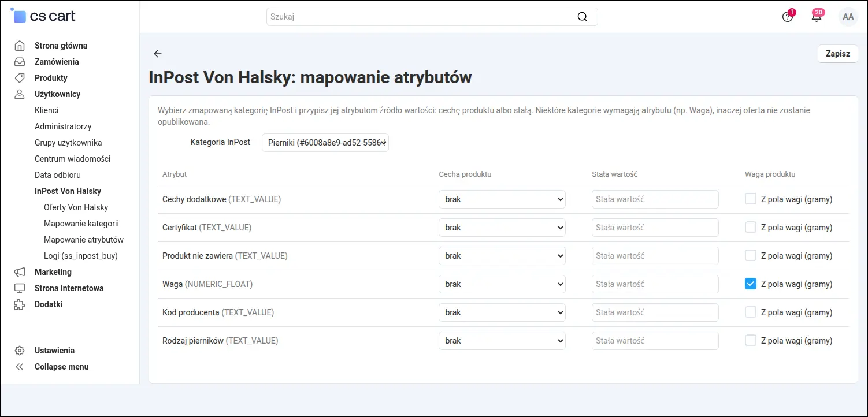The image size is (868, 417).
Task: Click the Waga (NUMERIC_FLOAT) attribute text
Action: [x=207, y=284]
